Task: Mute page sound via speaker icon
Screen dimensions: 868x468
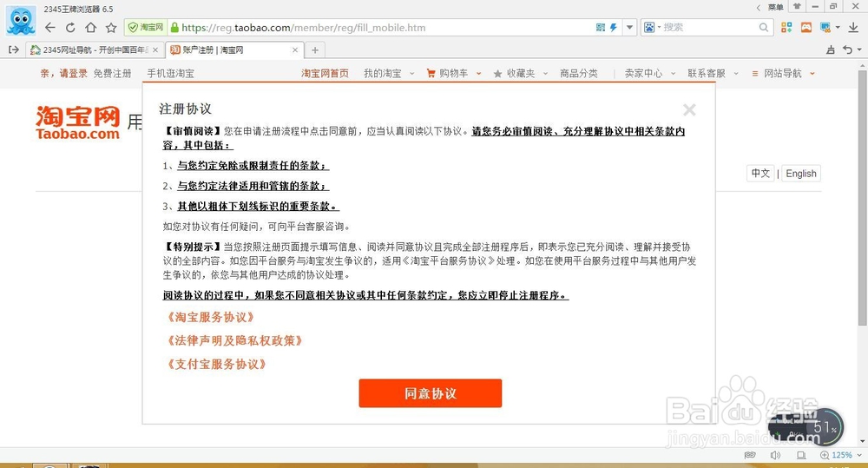Action: [775, 455]
